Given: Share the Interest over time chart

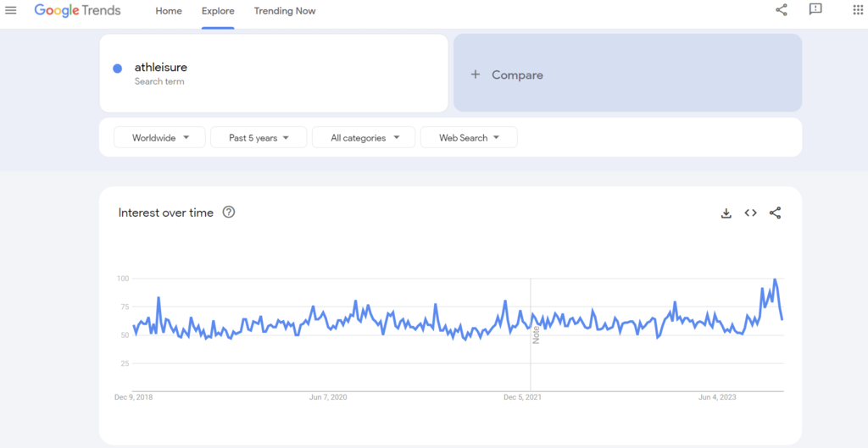Looking at the screenshot, I should click(775, 213).
